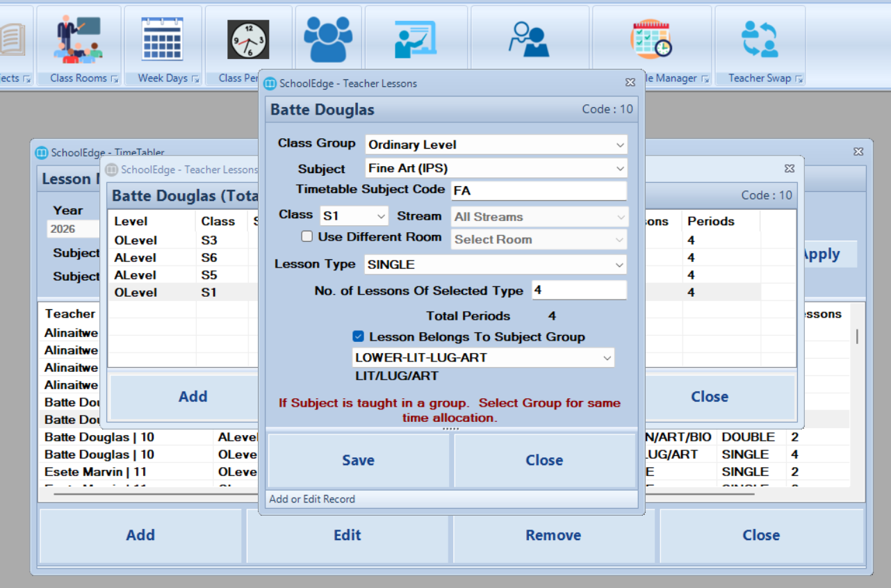Screen dimensions: 891x588
Task: Expand Week Days ribbon group launcher
Action: (x=195, y=79)
